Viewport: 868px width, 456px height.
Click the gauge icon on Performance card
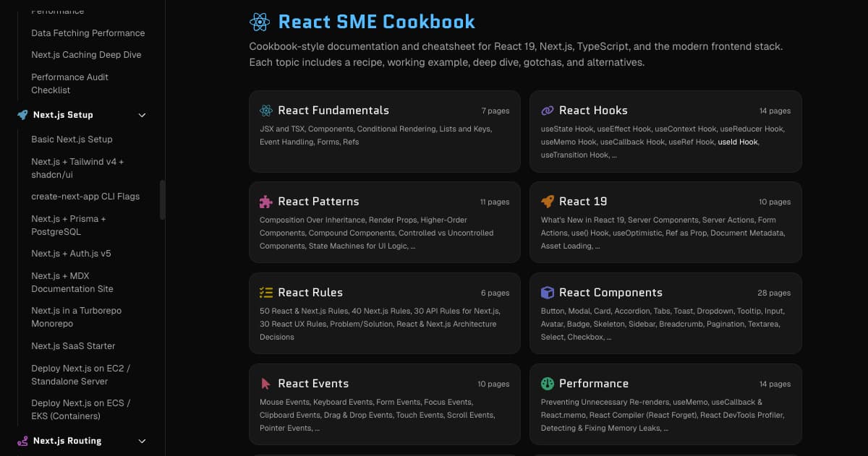point(548,384)
